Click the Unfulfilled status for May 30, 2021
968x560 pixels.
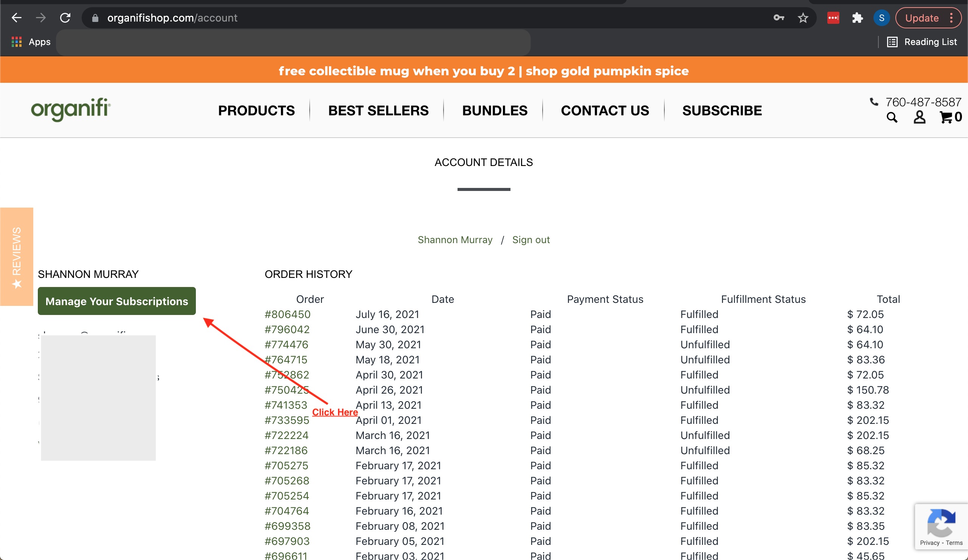705,344
